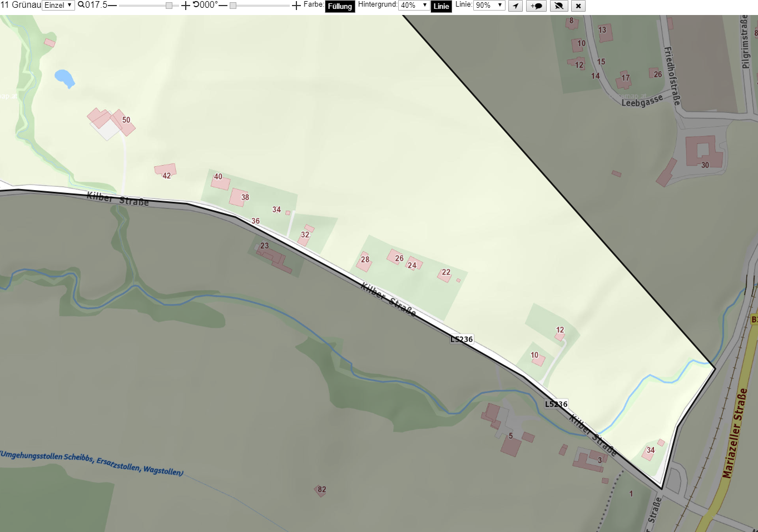Click the add comment speech bubble icon

(x=536, y=6)
